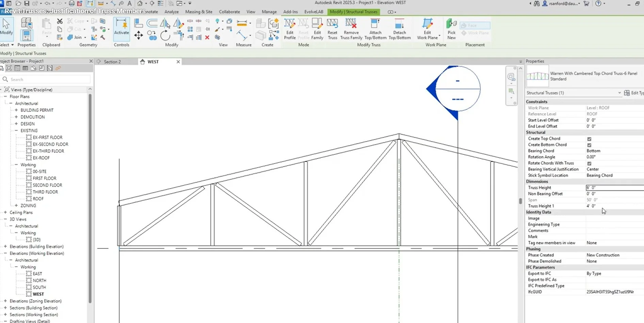
Task: Open the Edit Work Plane tool
Action: pyautogui.click(x=428, y=29)
